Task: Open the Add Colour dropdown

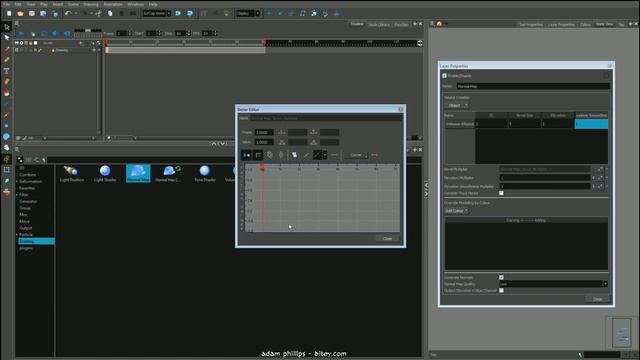Action: pos(456,211)
